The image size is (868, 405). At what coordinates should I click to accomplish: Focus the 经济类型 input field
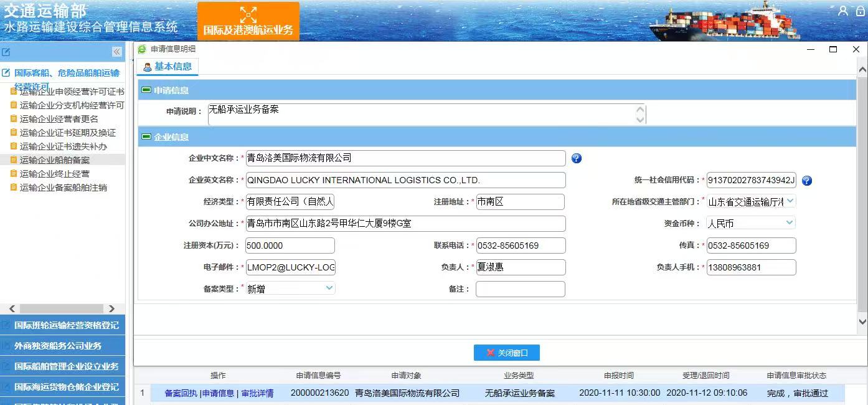pyautogui.click(x=290, y=202)
